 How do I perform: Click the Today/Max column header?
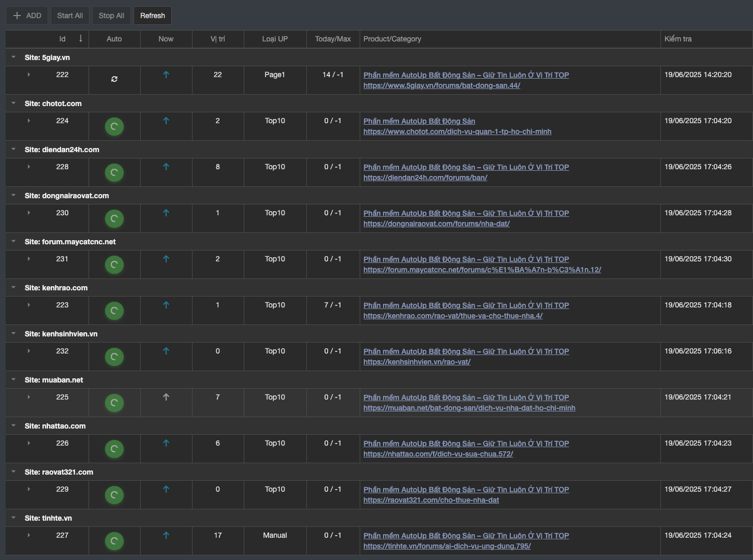(333, 39)
